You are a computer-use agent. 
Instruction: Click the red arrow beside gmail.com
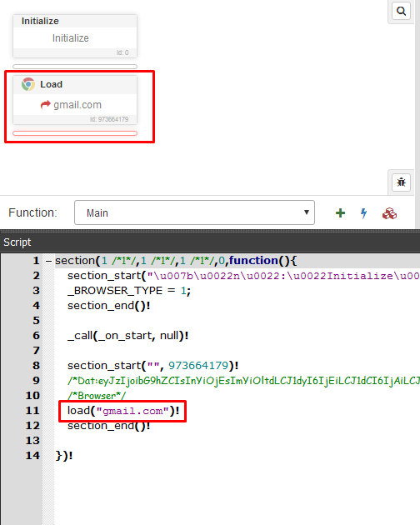pyautogui.click(x=45, y=105)
